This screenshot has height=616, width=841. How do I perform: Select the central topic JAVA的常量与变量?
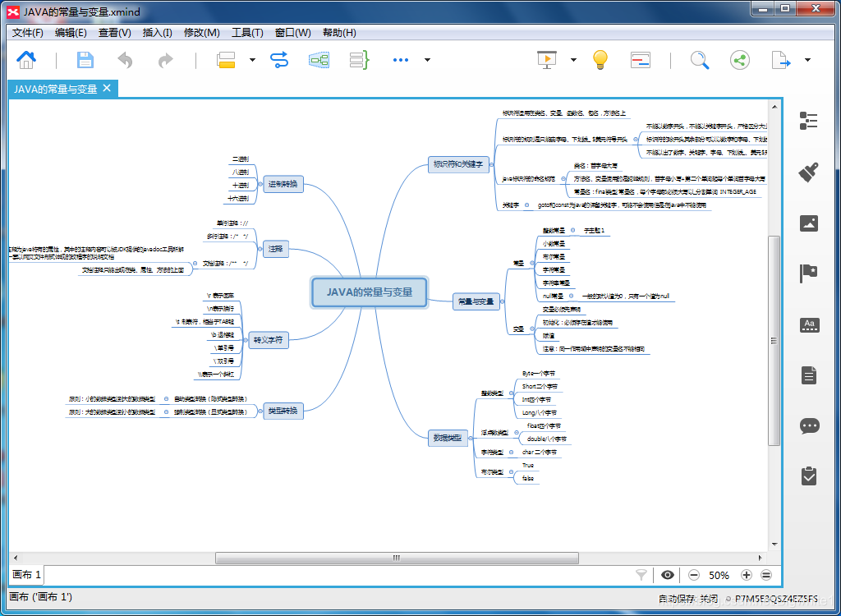tap(370, 292)
